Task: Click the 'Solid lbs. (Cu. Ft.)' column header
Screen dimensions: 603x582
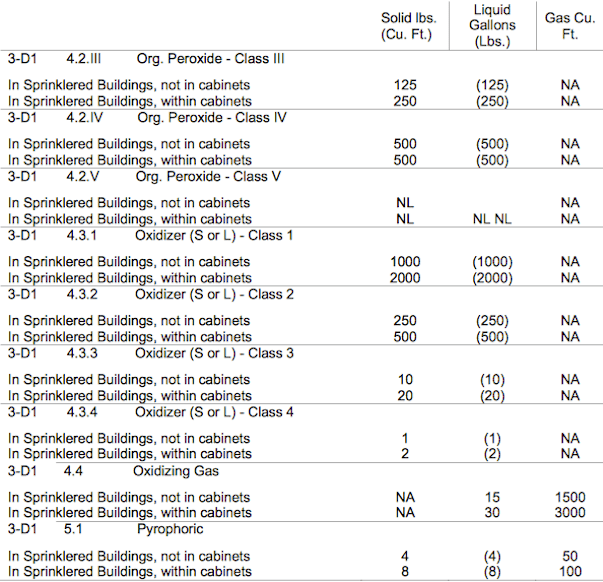Action: point(408,26)
